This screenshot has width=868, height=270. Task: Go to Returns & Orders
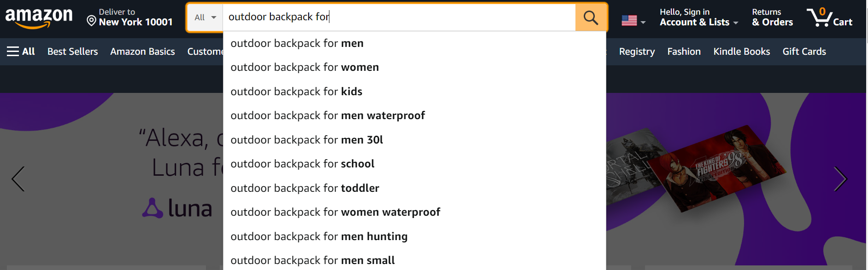click(772, 17)
